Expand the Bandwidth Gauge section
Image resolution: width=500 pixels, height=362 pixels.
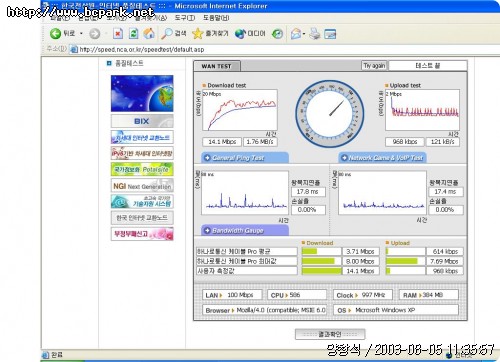[x=245, y=230]
